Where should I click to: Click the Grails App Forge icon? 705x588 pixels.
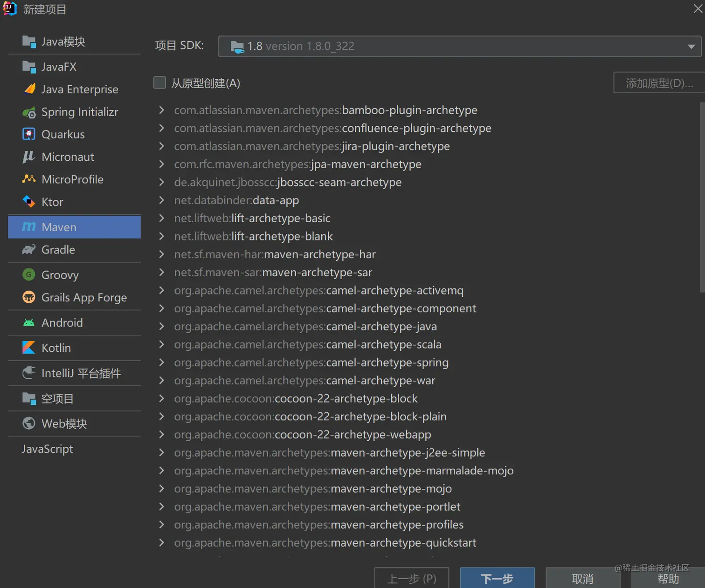29,297
